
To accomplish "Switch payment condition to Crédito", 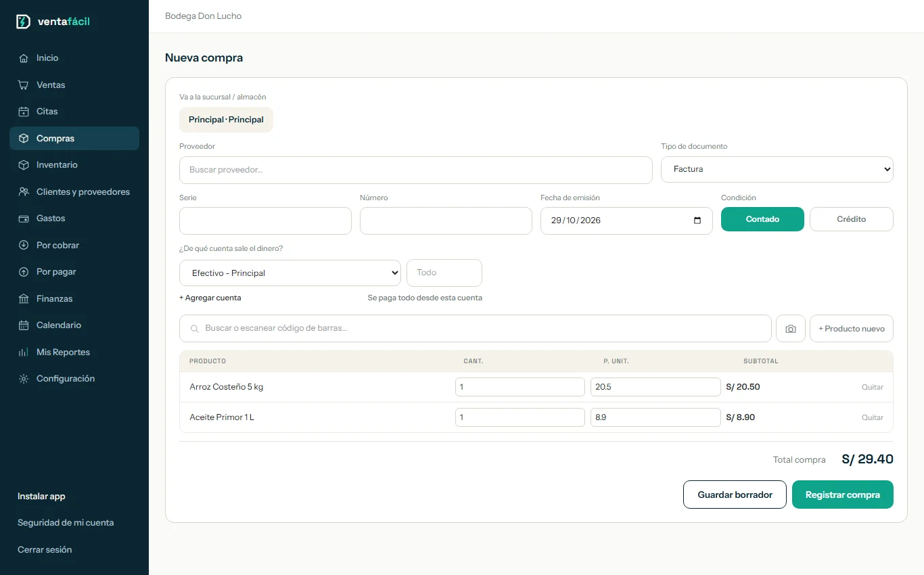I will pos(851,219).
